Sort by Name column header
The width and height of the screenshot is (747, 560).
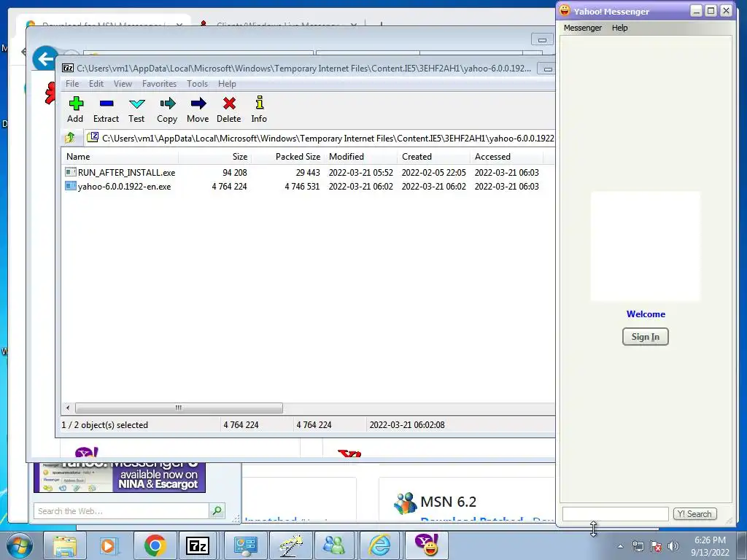tap(120, 157)
